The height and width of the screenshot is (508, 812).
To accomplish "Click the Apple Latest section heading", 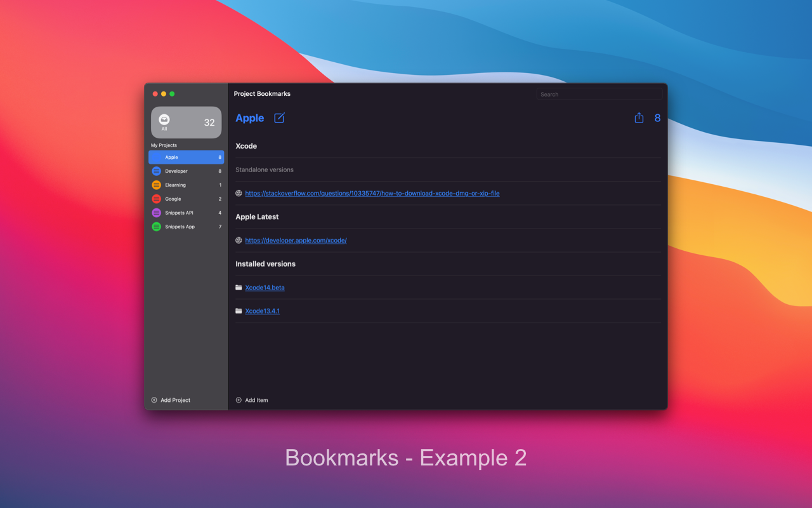I will pos(257,217).
